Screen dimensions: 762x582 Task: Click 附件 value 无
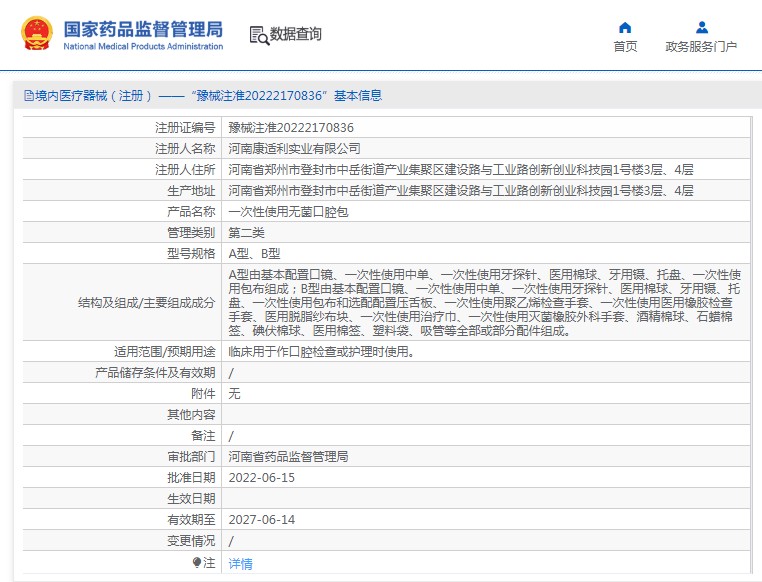click(234, 394)
